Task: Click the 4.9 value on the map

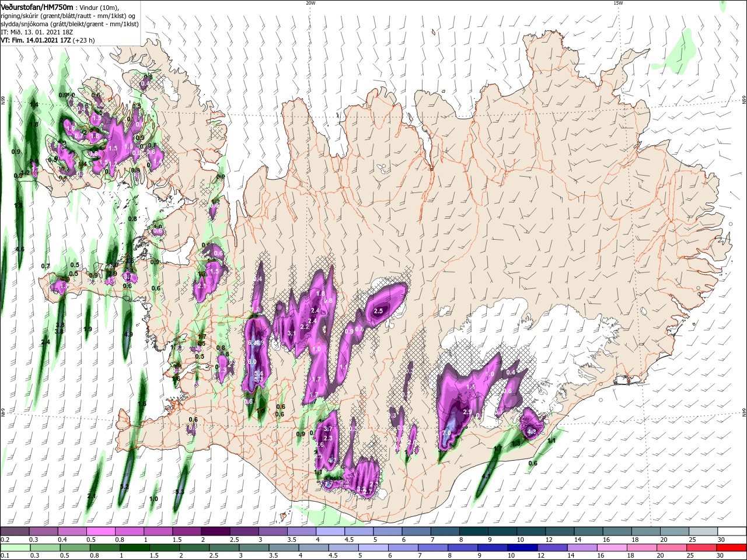Action: pyautogui.click(x=128, y=334)
